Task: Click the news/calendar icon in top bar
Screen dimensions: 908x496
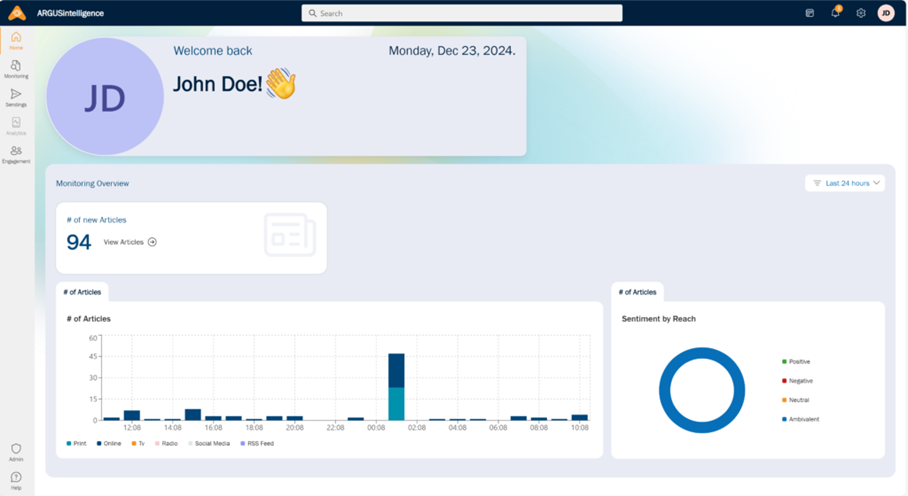Action: (809, 13)
